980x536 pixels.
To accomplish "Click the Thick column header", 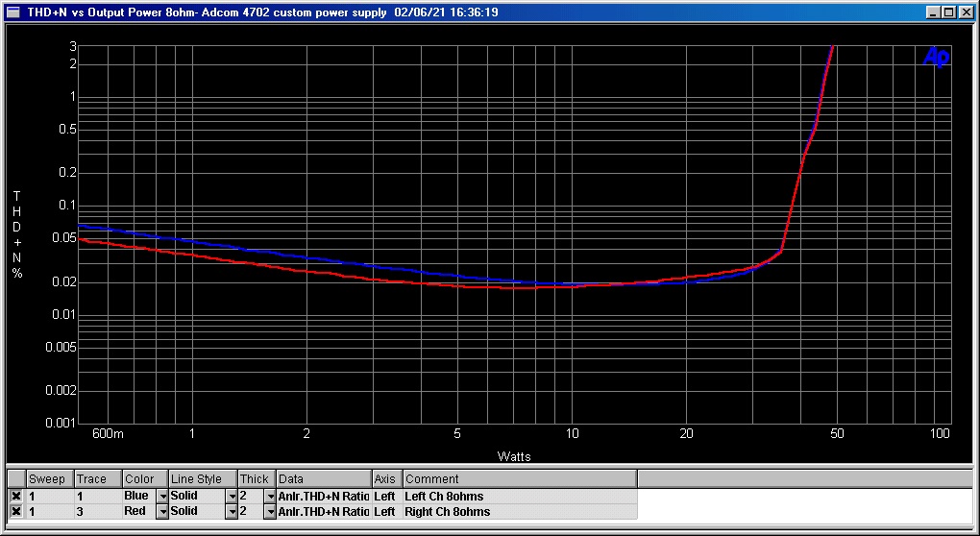I will pos(257,479).
